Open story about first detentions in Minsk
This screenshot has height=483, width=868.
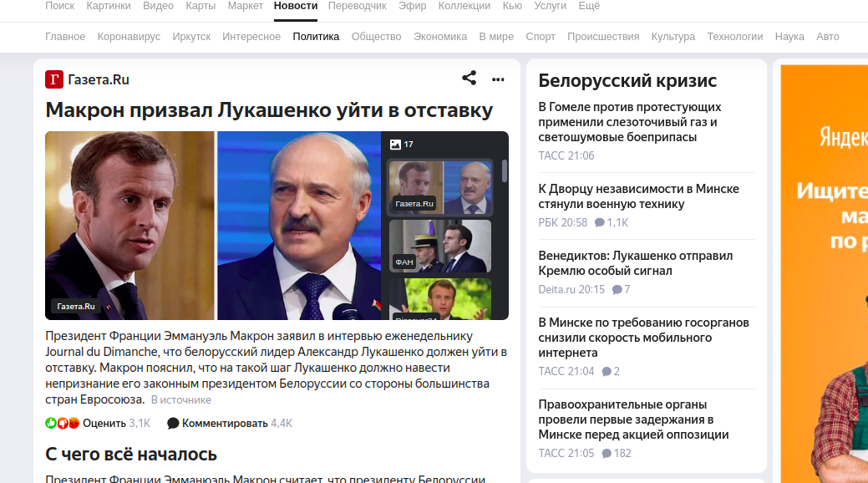pyautogui.click(x=634, y=419)
